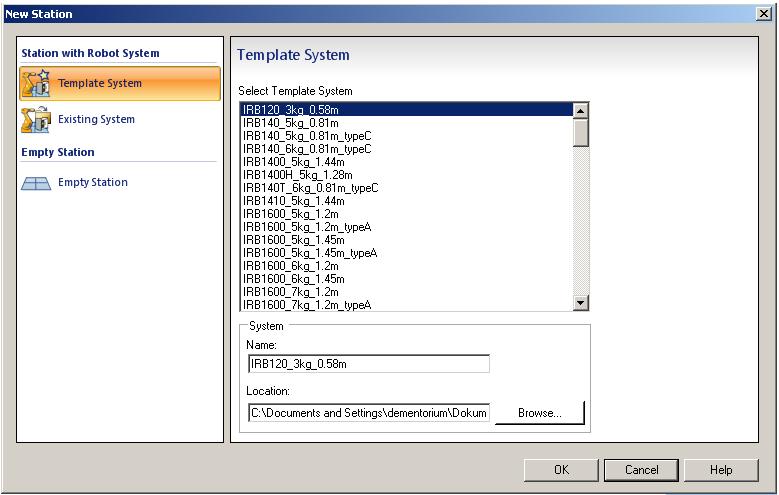Screen dimensions: 779x495
Task: Click the Template System robot icon
Action: (36, 83)
